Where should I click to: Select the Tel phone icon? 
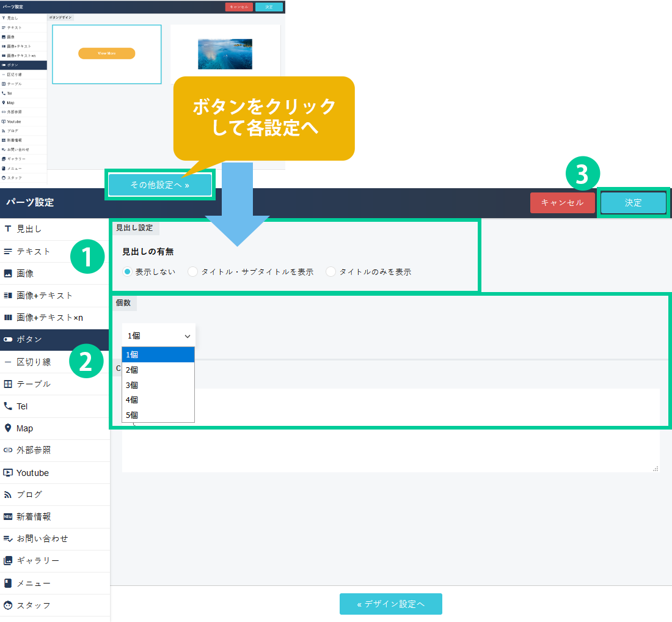(x=8, y=406)
